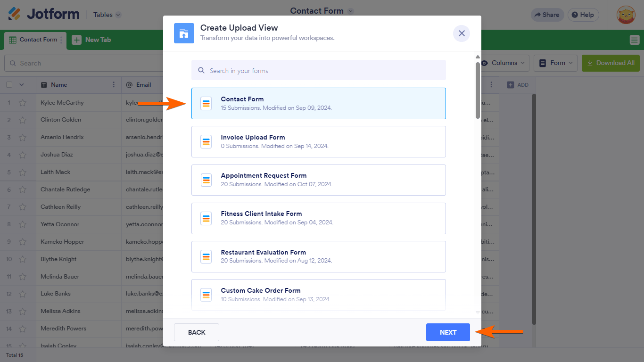Open the Name column options menu

tap(114, 85)
